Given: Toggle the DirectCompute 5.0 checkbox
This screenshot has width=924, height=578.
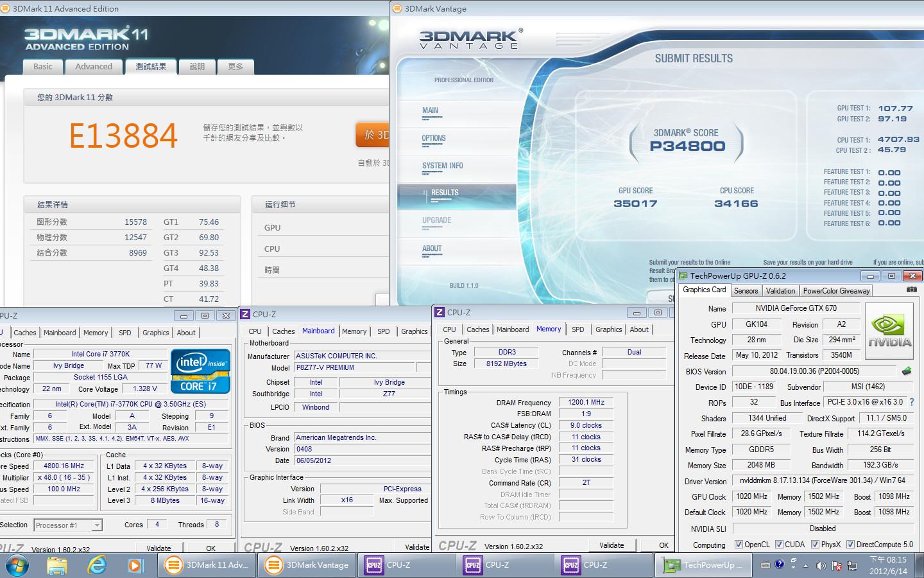Looking at the screenshot, I should pyautogui.click(x=850, y=545).
